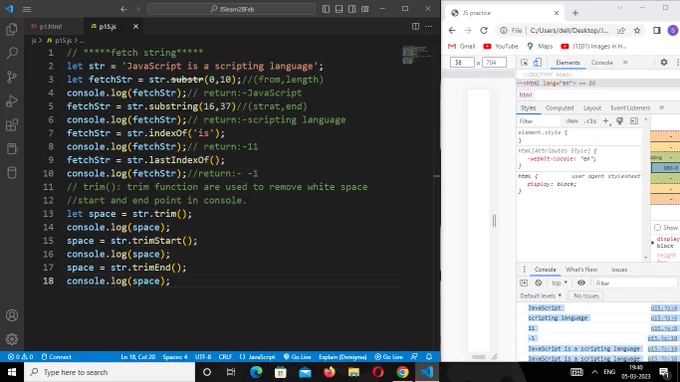This screenshot has height=382, width=680.
Task: Show more DevTools tabs chevron
Action: (625, 62)
